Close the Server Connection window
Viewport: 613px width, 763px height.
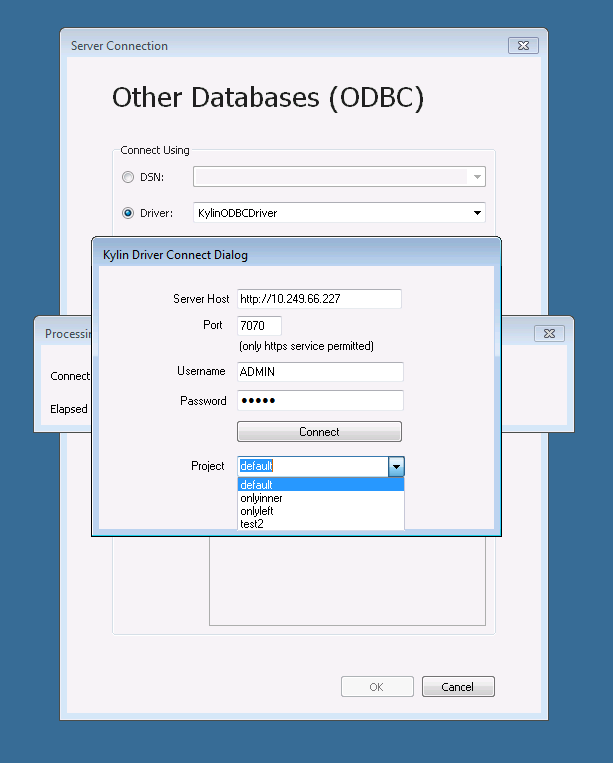tap(524, 46)
